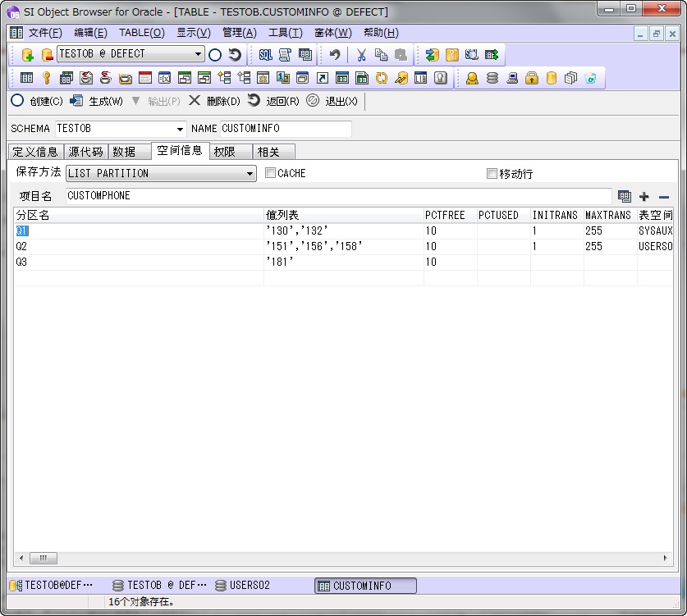Click the database with swap arrows icon
Viewport: 687px width, 616px height.
tap(433, 55)
